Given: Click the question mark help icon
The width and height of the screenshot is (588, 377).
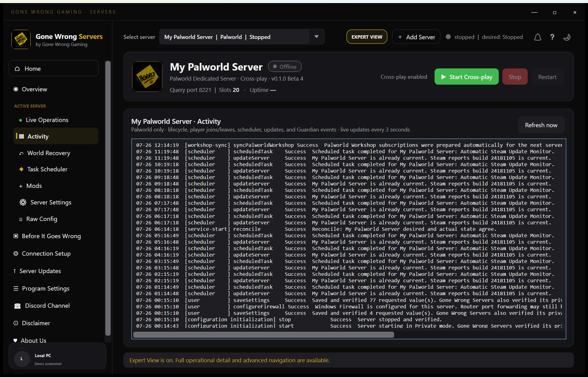Looking at the screenshot, I should [552, 37].
